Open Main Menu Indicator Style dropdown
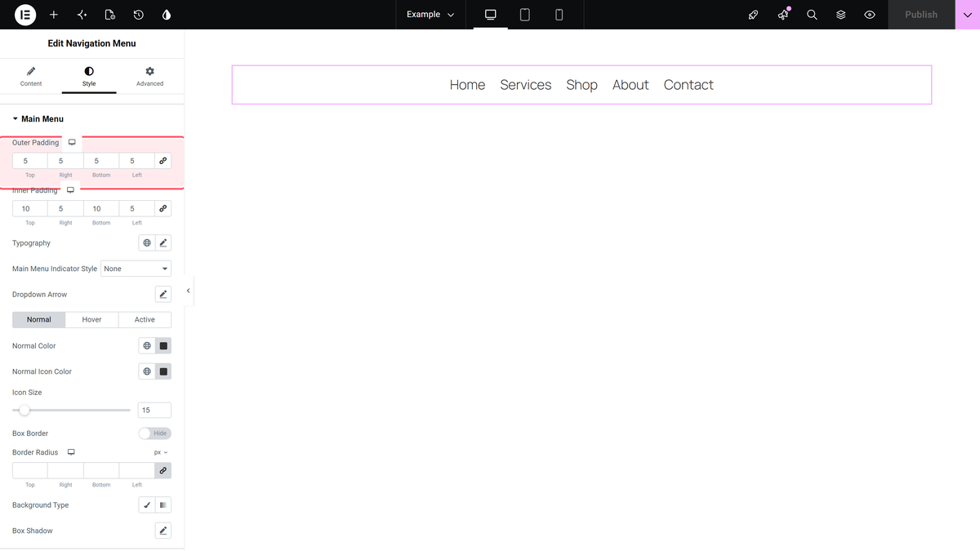 (x=136, y=269)
